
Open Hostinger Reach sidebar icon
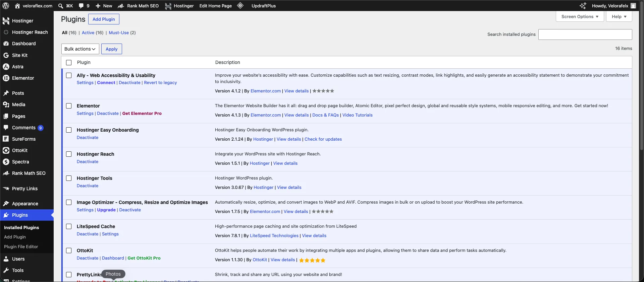(x=6, y=32)
